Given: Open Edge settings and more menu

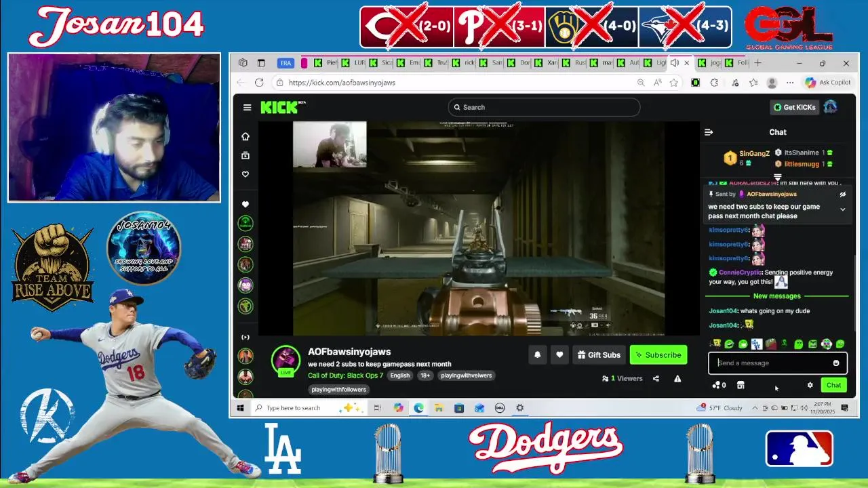Looking at the screenshot, I should (790, 83).
